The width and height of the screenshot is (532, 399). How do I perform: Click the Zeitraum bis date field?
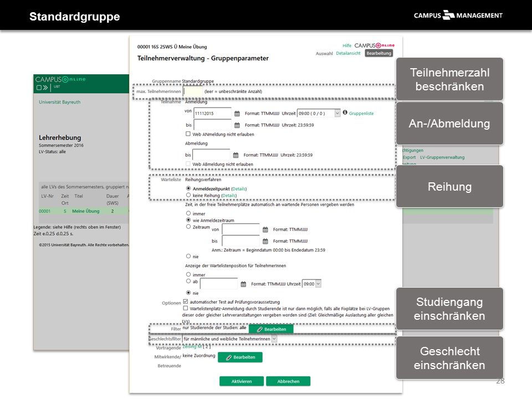click(x=241, y=241)
